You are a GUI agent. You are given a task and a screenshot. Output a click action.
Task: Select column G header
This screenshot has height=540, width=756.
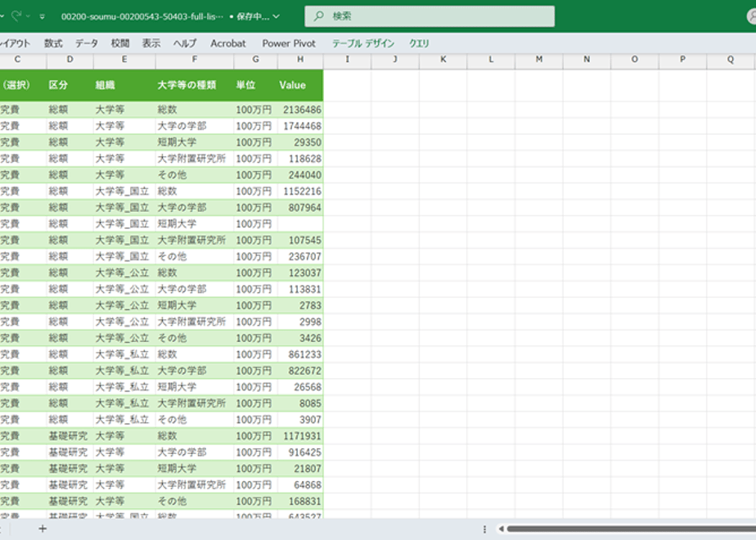click(x=255, y=59)
